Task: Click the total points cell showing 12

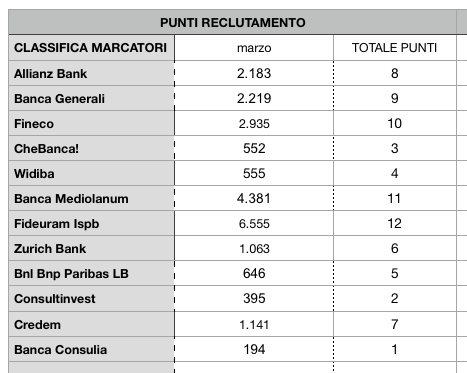Action: coord(395,223)
